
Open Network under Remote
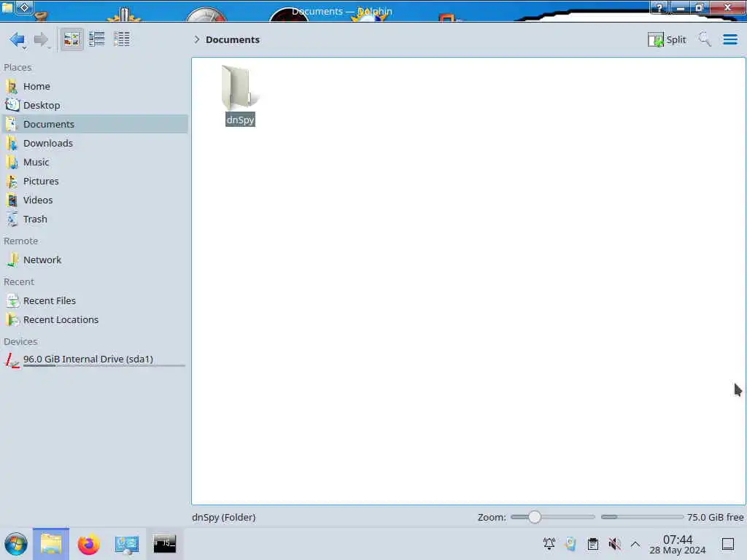click(96, 260)
